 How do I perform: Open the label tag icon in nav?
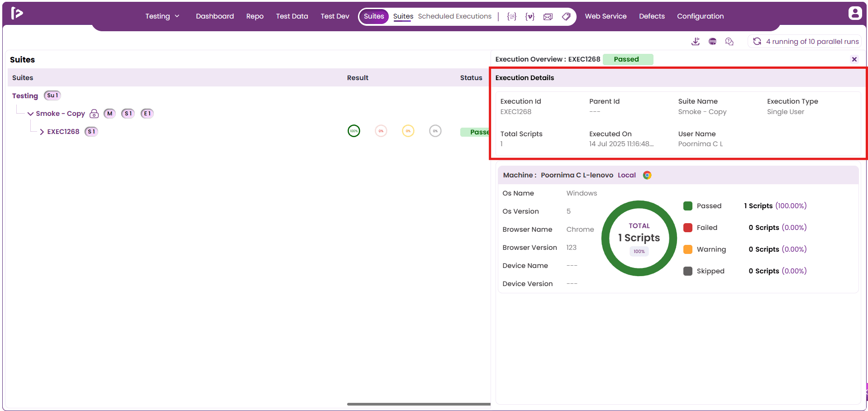tap(566, 16)
